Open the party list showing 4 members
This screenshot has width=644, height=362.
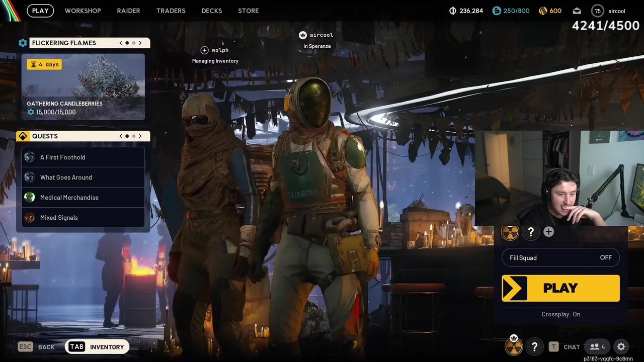coord(598,347)
